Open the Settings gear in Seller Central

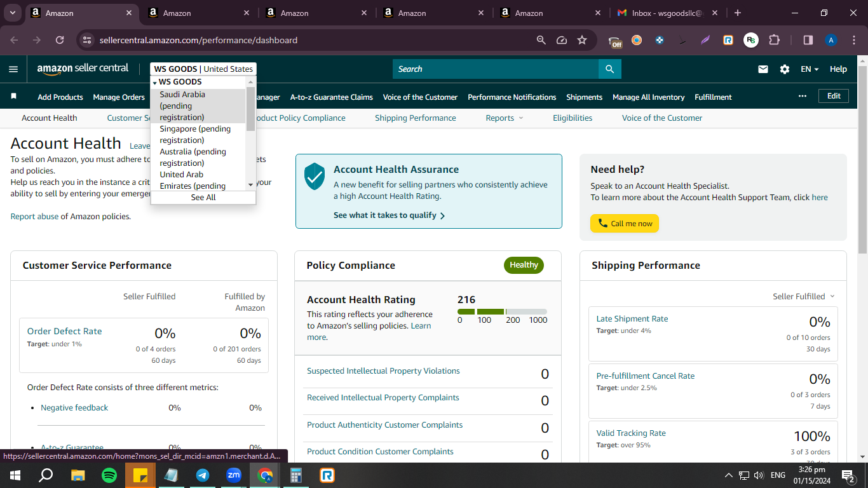click(785, 69)
